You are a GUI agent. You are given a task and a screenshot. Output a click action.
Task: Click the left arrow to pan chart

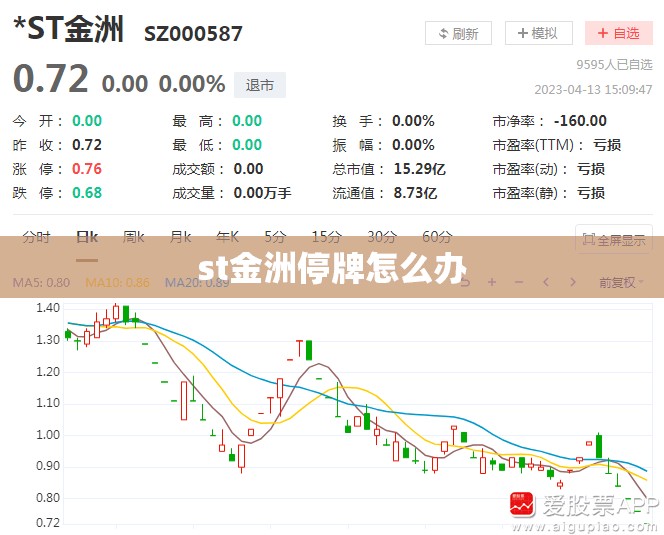coord(546,282)
